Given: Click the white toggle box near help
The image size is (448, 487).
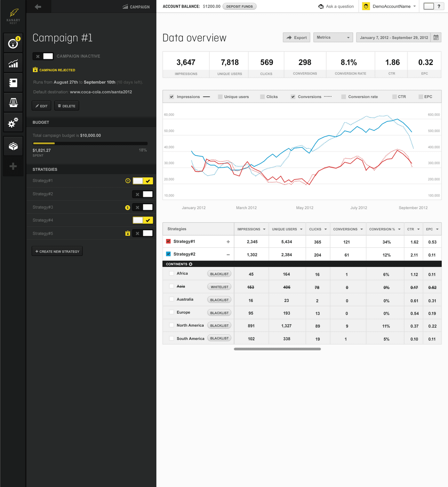Looking at the screenshot, I should point(429,6).
